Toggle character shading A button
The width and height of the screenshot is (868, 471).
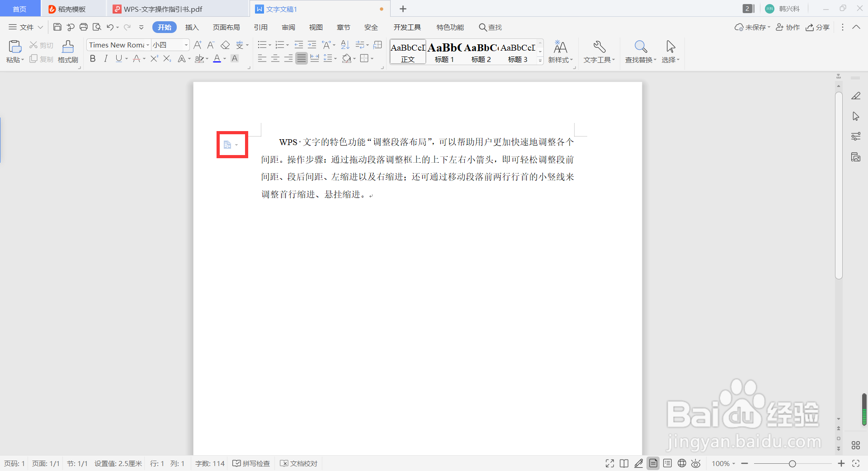point(235,58)
